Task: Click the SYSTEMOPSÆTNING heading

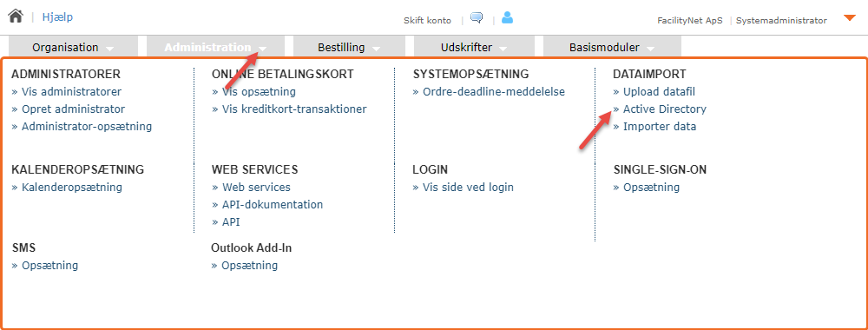Action: 471,74
